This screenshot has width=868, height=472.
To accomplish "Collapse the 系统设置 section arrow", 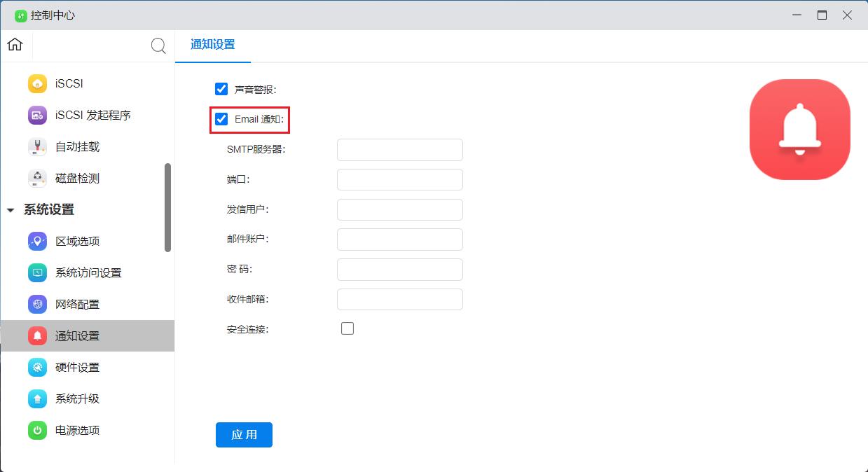I will pyautogui.click(x=11, y=210).
